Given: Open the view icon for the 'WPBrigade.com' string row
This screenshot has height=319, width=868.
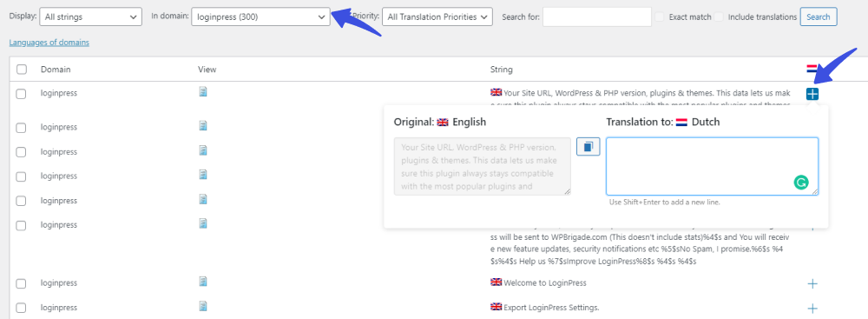Looking at the screenshot, I should (x=203, y=223).
